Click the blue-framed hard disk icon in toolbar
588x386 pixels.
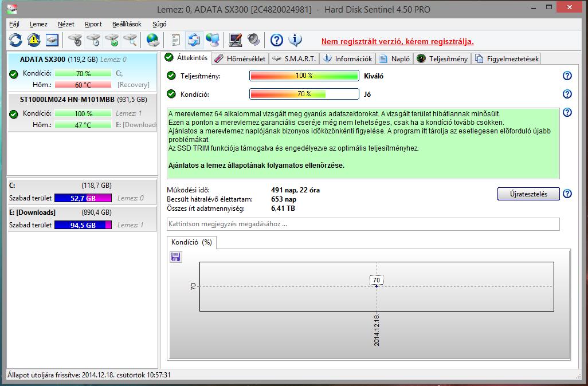(52, 40)
